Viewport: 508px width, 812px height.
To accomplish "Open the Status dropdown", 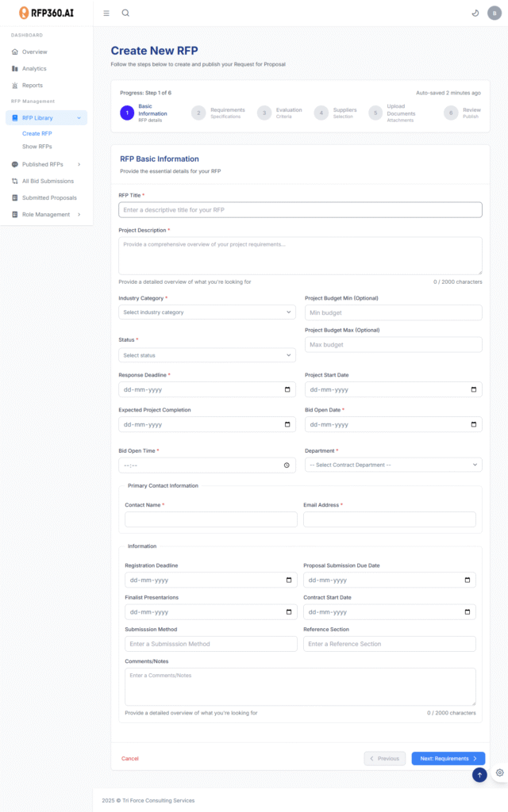I will click(206, 355).
